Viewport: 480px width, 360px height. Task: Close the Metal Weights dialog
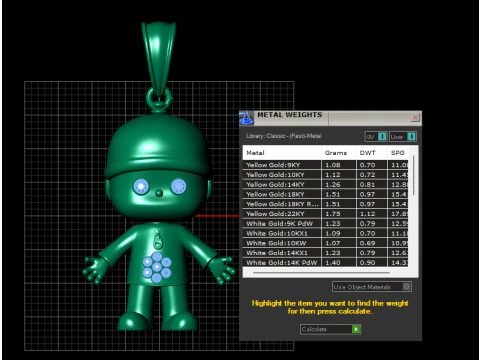415,118
